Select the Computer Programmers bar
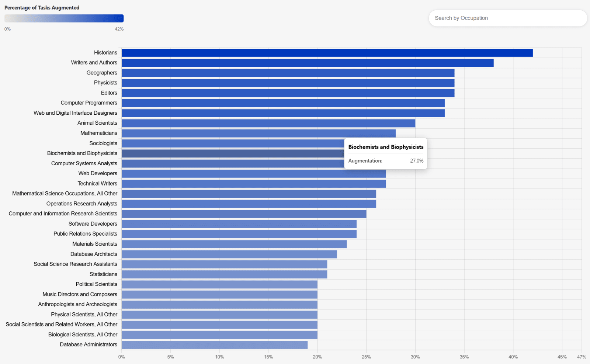Viewport: 590px width, 364px height. point(283,103)
